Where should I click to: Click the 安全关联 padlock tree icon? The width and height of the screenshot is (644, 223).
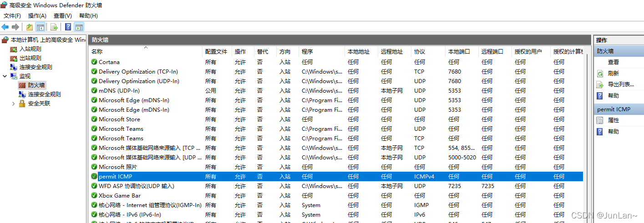click(x=22, y=103)
